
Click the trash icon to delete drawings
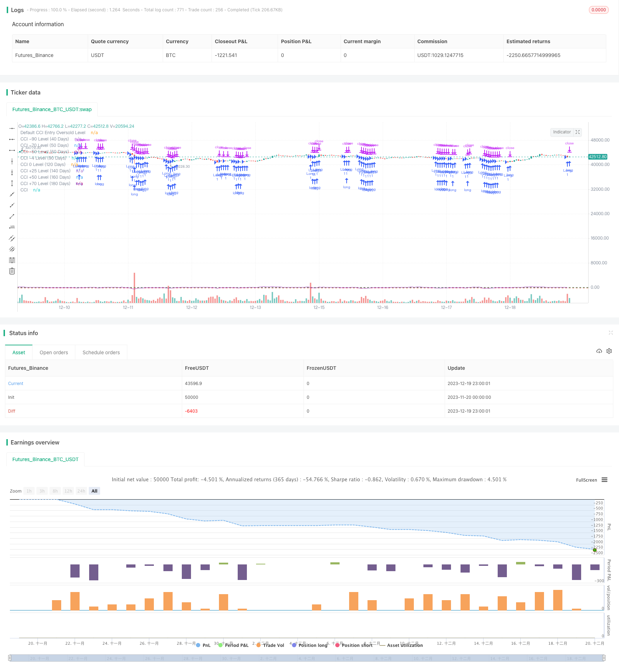point(12,271)
